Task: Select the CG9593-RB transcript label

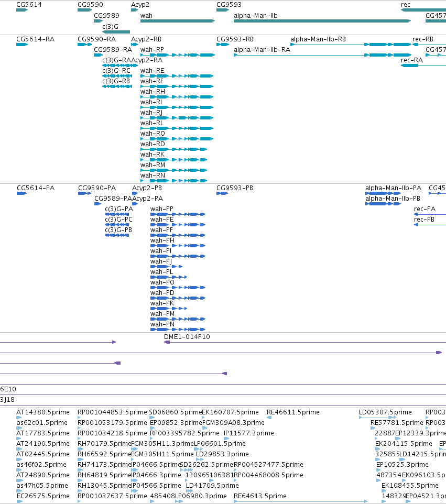Action: pyautogui.click(x=235, y=39)
